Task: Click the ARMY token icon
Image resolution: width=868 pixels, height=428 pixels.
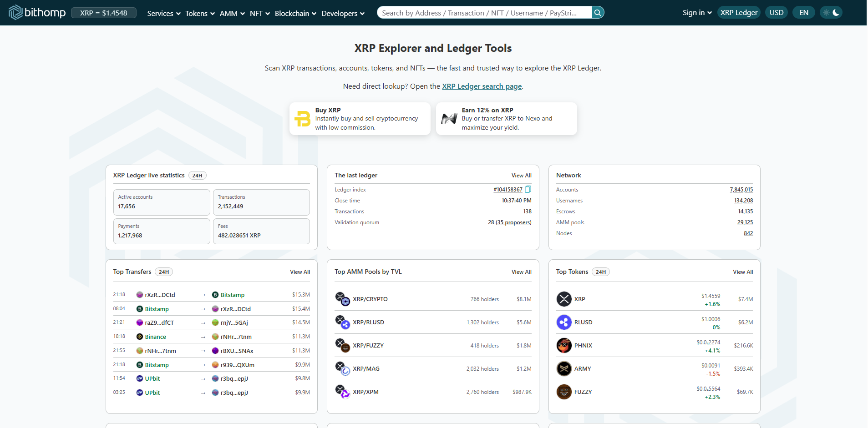Action: (564, 369)
